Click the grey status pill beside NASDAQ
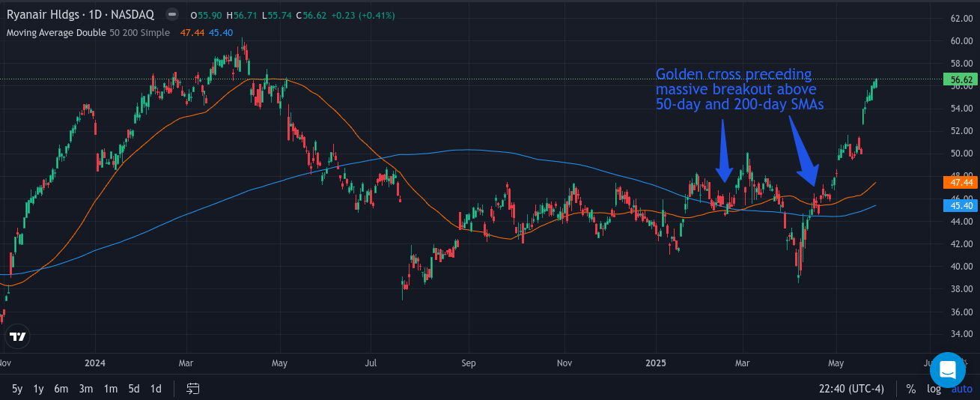This screenshot has width=980, height=400. (171, 15)
